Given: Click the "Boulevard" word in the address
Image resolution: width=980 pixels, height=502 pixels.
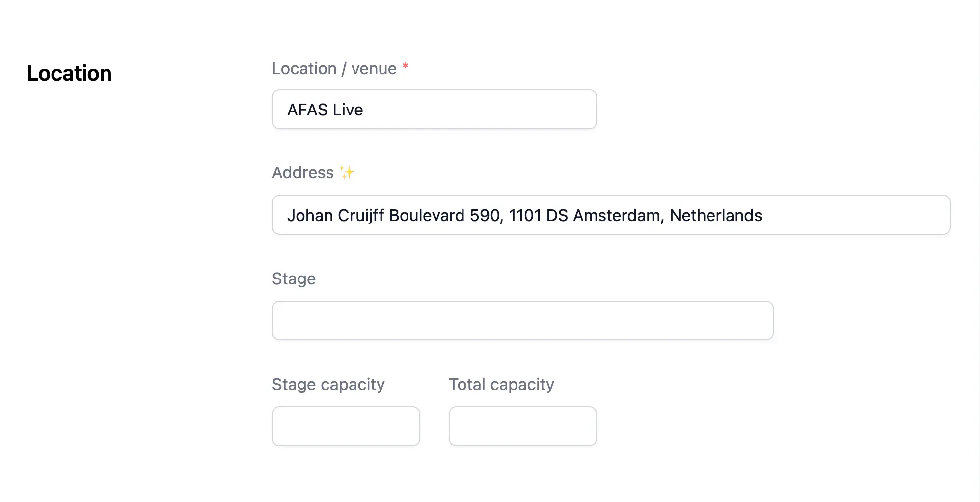Looking at the screenshot, I should (x=426, y=215).
